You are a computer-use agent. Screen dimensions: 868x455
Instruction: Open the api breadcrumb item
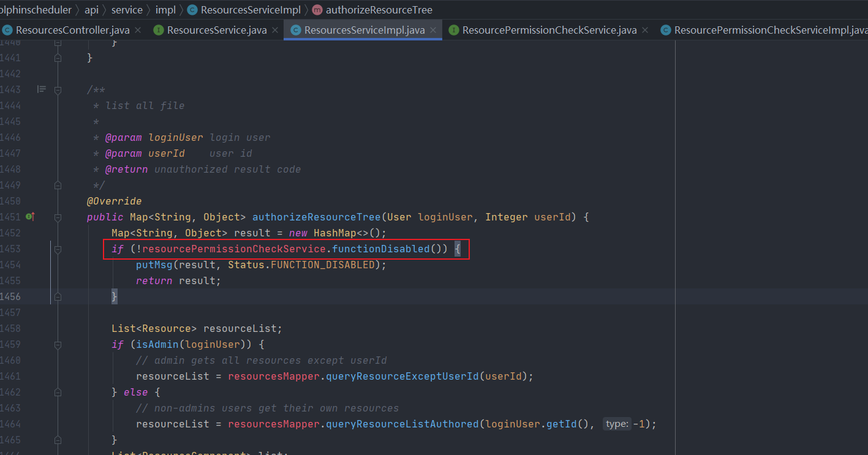[91, 10]
